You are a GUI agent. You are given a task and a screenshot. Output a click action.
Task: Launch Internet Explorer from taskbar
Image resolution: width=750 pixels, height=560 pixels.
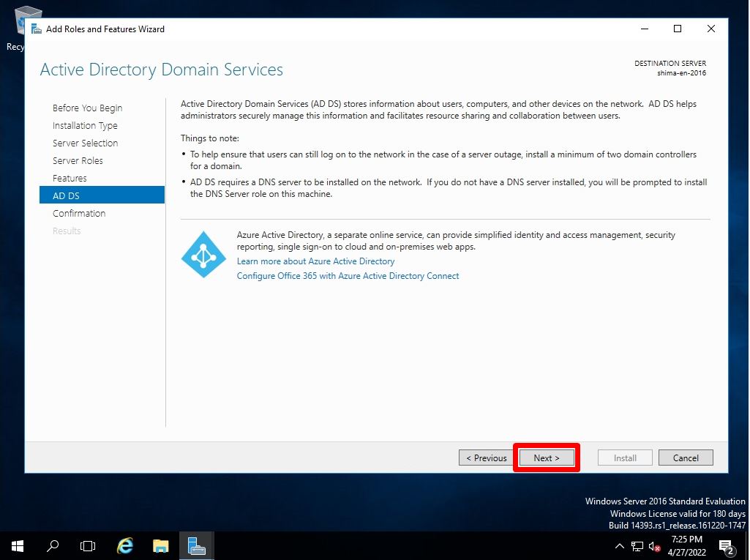pos(125,546)
